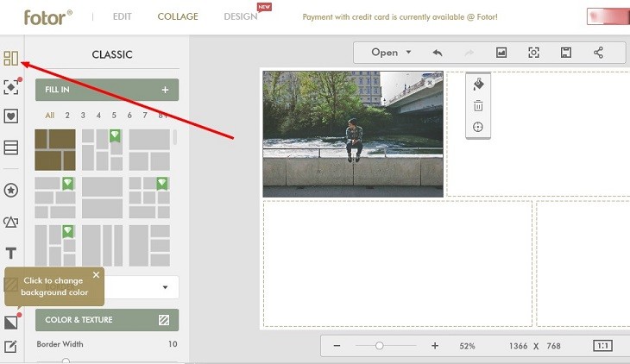Open the Funky collage heart icon
630x364 pixels.
pyautogui.click(x=11, y=116)
